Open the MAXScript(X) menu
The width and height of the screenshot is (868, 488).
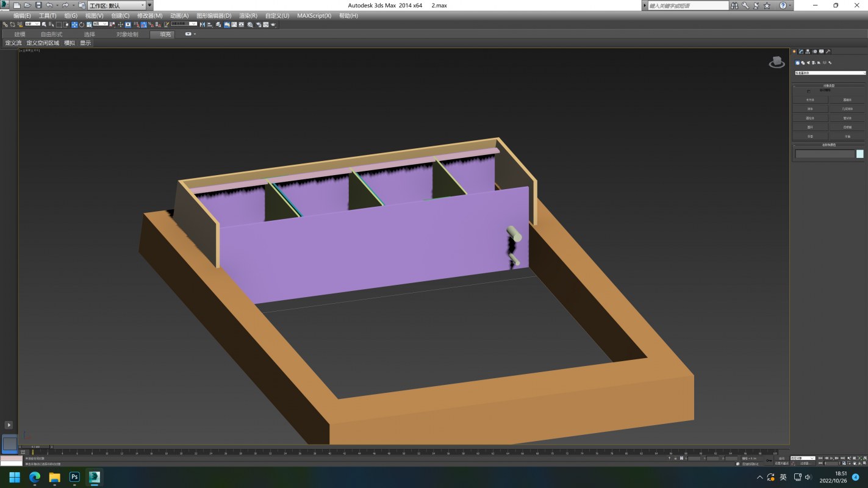coord(314,16)
